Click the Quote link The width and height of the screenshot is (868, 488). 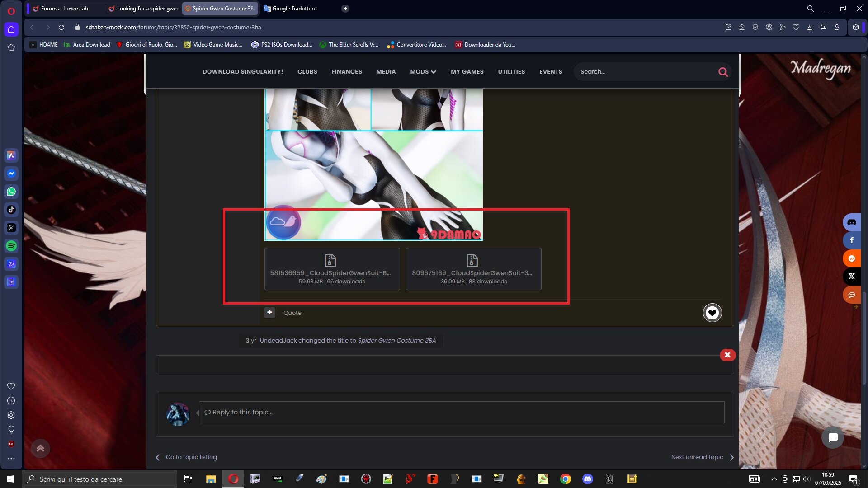click(292, 313)
